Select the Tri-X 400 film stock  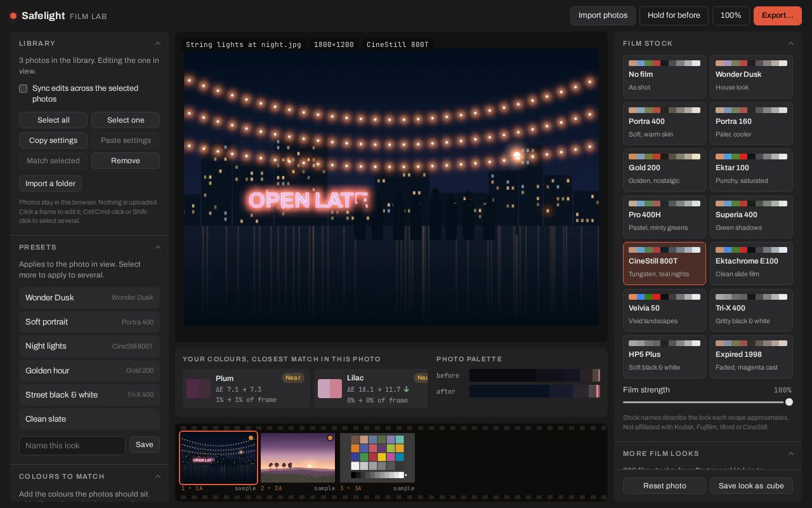pos(751,311)
